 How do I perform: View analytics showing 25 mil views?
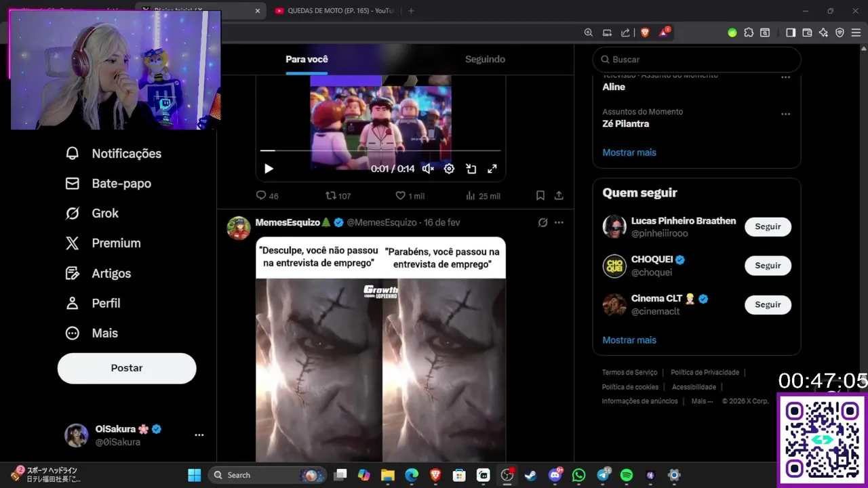click(483, 196)
